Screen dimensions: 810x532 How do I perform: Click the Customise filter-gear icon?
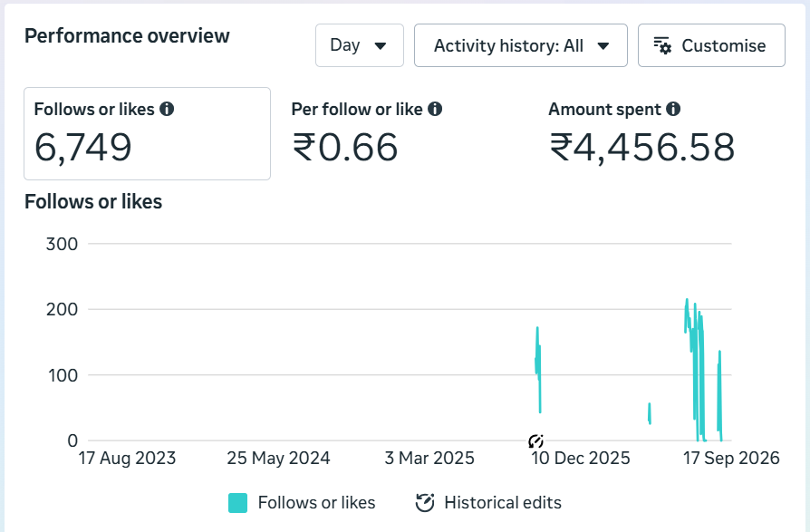[x=662, y=45]
